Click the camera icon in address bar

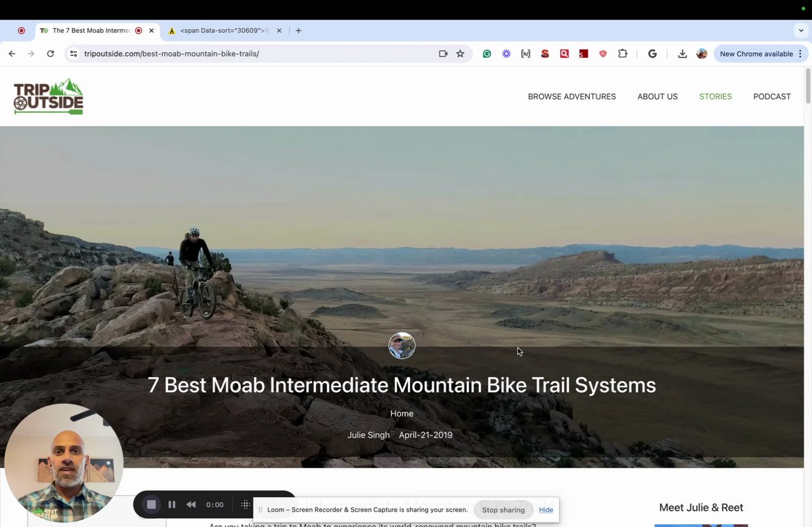[443, 54]
